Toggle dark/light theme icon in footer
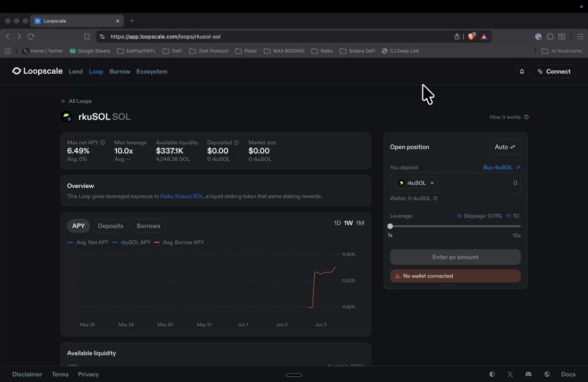Viewport: 588px width, 382px height. pyautogui.click(x=492, y=374)
